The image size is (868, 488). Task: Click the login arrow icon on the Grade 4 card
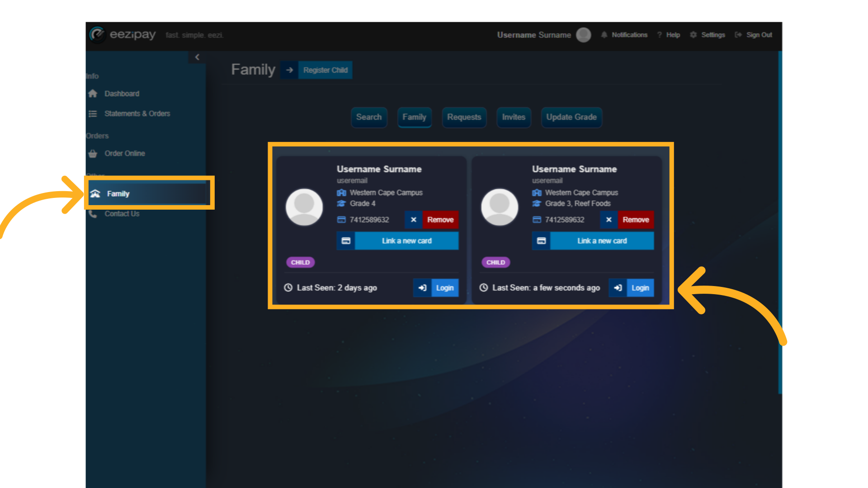(422, 288)
